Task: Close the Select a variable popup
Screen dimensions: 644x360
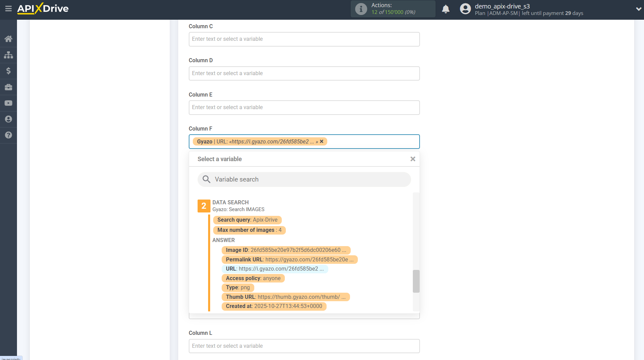Action: 412,159
